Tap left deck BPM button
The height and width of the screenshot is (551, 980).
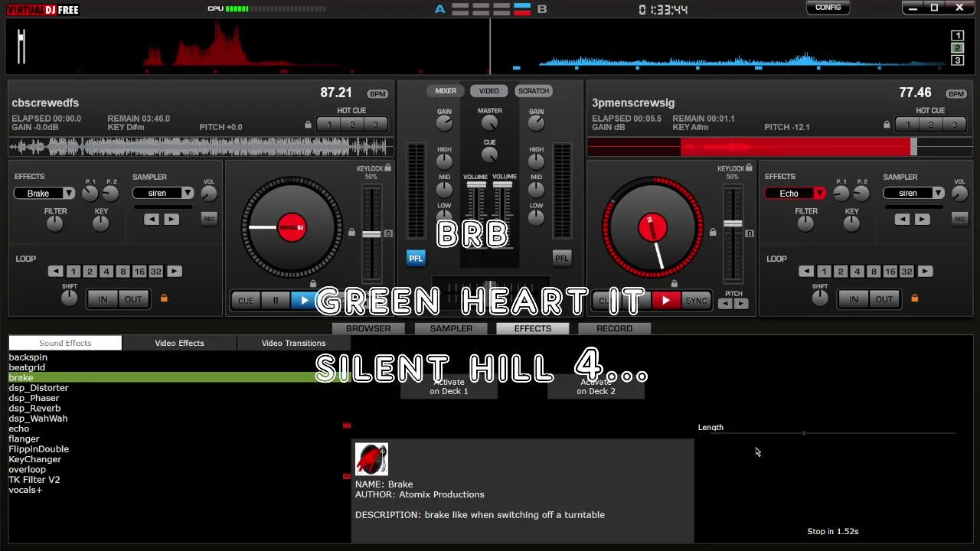377,94
